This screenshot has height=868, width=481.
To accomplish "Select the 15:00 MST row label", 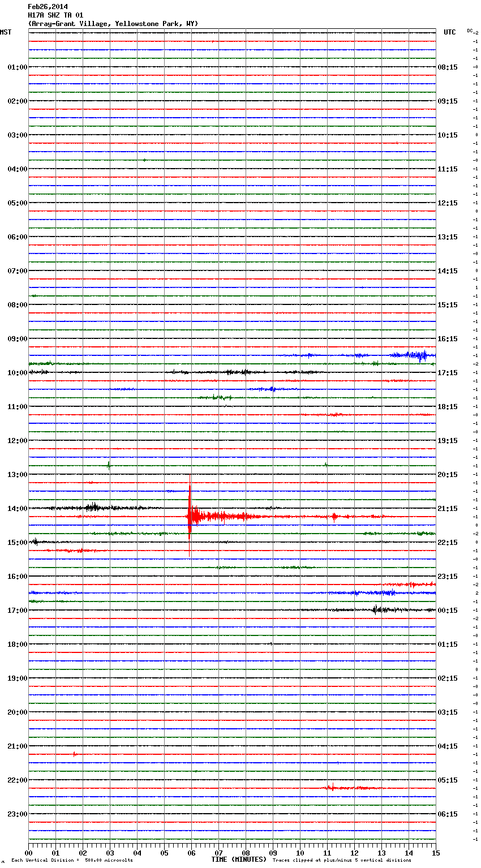I will 17,542.
